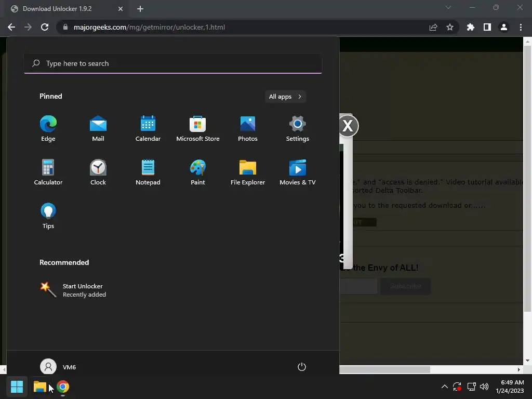The width and height of the screenshot is (532, 399).
Task: Open Paint
Action: [198, 172]
